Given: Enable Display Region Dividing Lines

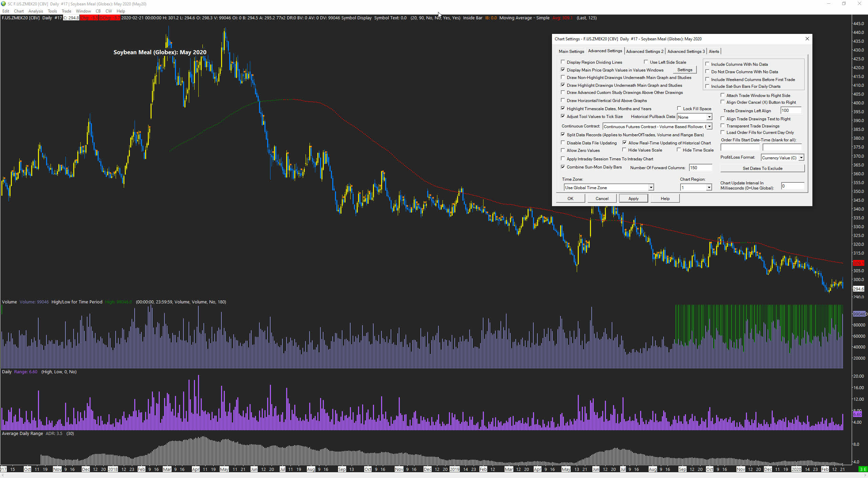Looking at the screenshot, I should [x=563, y=62].
